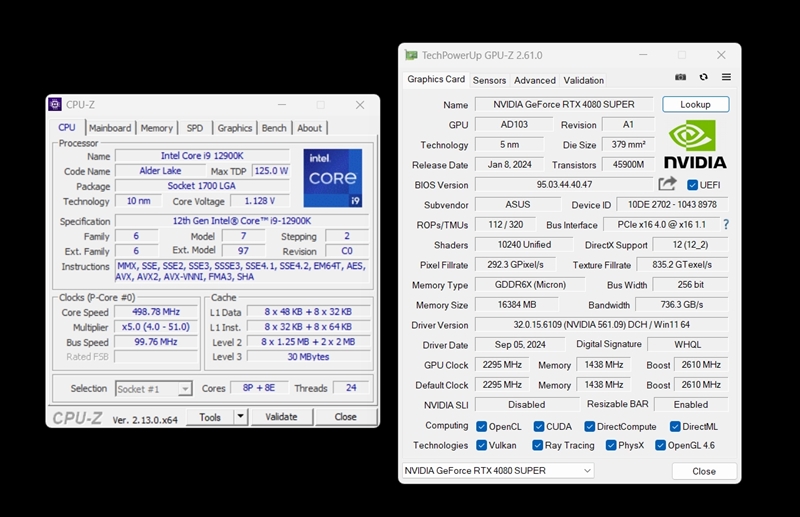Click the Release Date value Jan 8, 2024

[x=509, y=164]
